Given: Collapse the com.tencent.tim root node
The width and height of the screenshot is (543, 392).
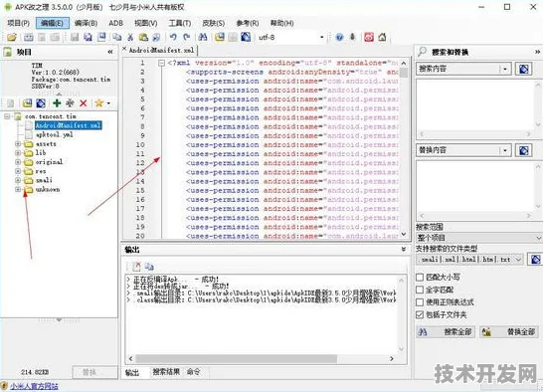Looking at the screenshot, I should (7, 116).
